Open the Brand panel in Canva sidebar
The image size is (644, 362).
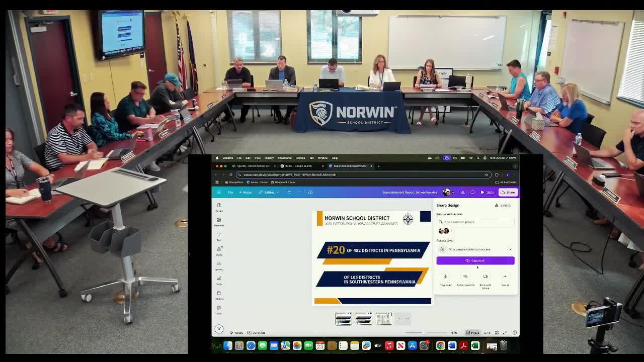(x=219, y=251)
